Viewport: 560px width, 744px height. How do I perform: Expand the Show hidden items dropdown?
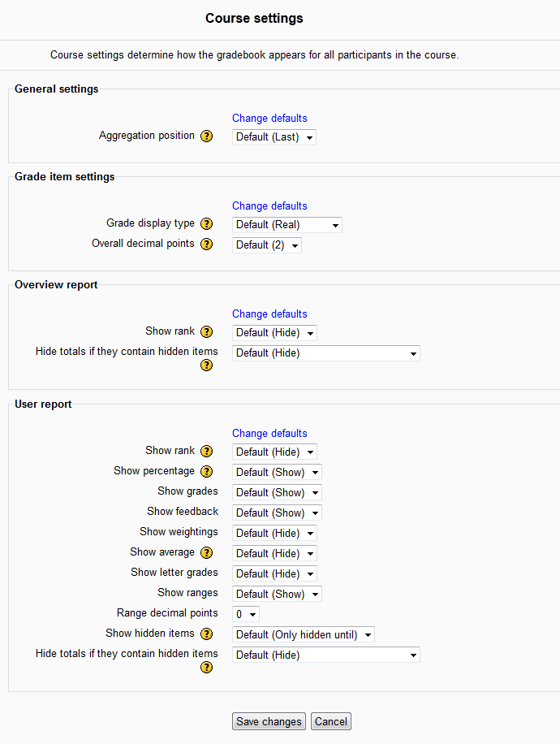(x=304, y=635)
